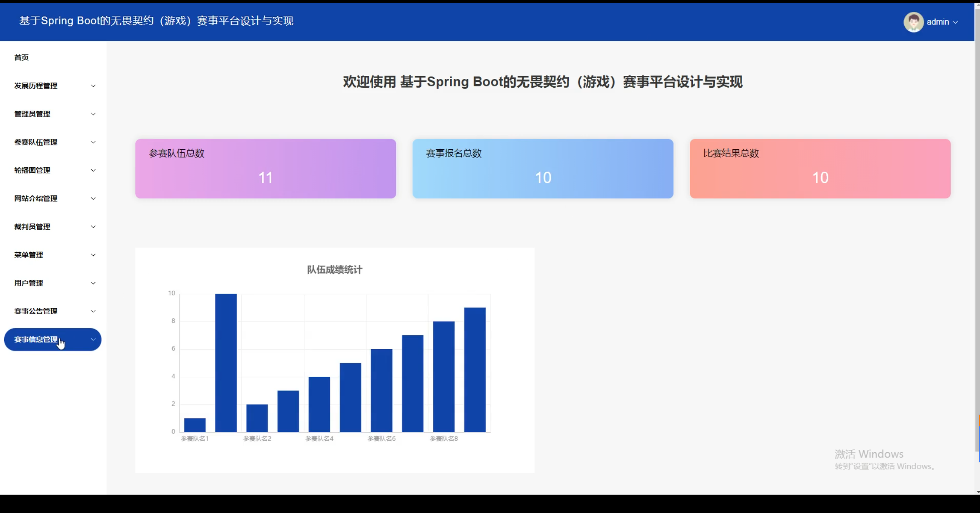Click the 赛事公告管理 chevron icon
The height and width of the screenshot is (513, 980).
[93, 311]
